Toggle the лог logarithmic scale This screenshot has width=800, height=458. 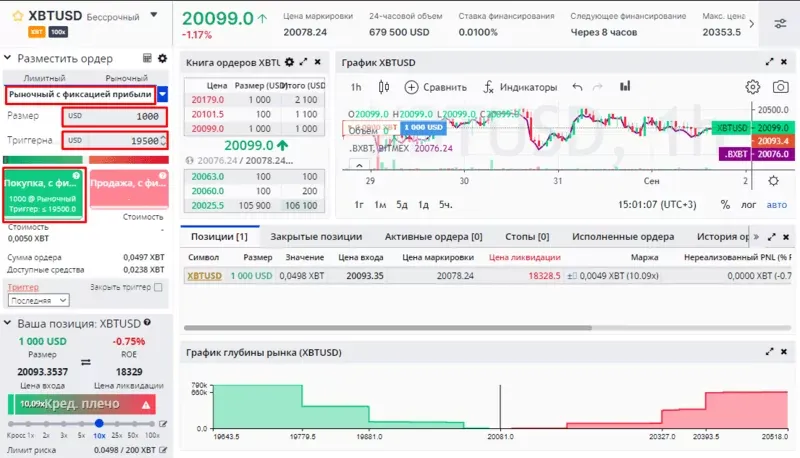click(x=748, y=205)
